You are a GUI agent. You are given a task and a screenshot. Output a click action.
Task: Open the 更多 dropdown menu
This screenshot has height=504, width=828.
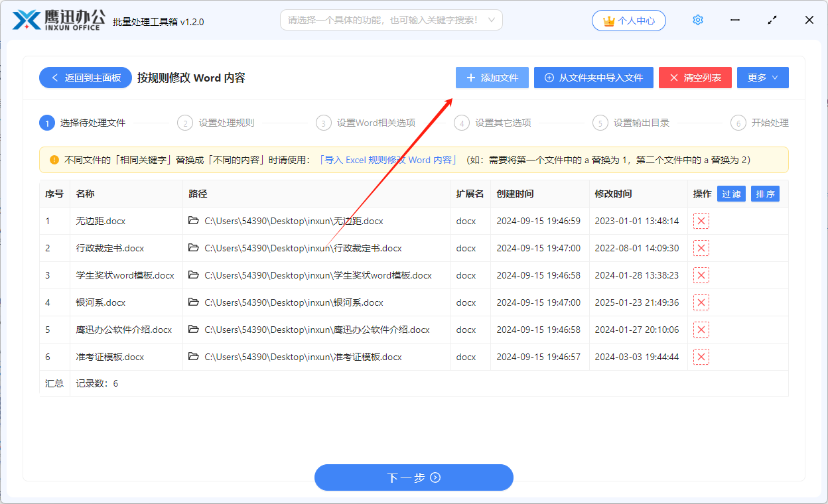click(762, 78)
